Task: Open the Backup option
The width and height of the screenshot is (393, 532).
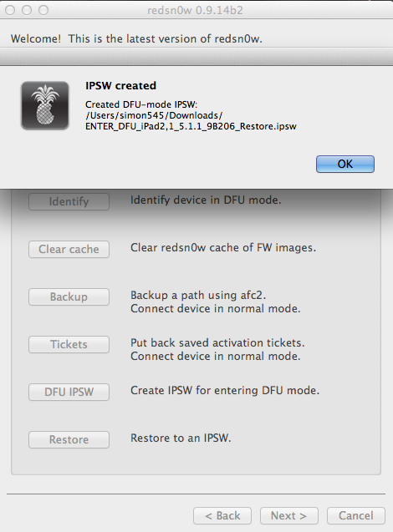Action: pos(69,296)
